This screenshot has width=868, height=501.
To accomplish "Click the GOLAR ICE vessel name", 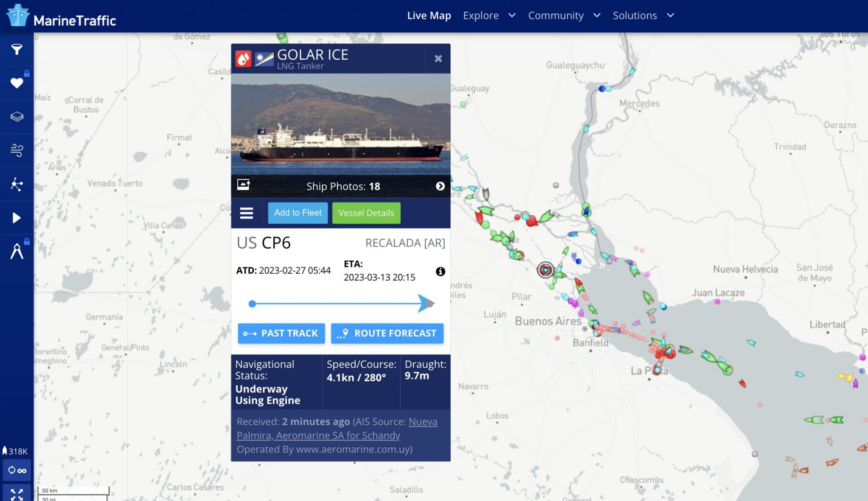I will pyautogui.click(x=312, y=55).
